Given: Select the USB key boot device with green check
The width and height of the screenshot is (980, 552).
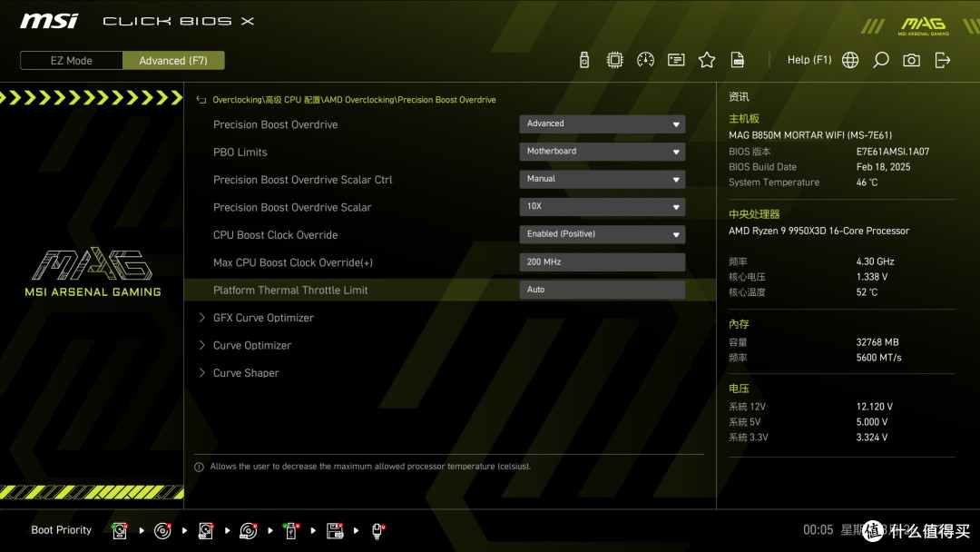Looking at the screenshot, I should click(290, 531).
